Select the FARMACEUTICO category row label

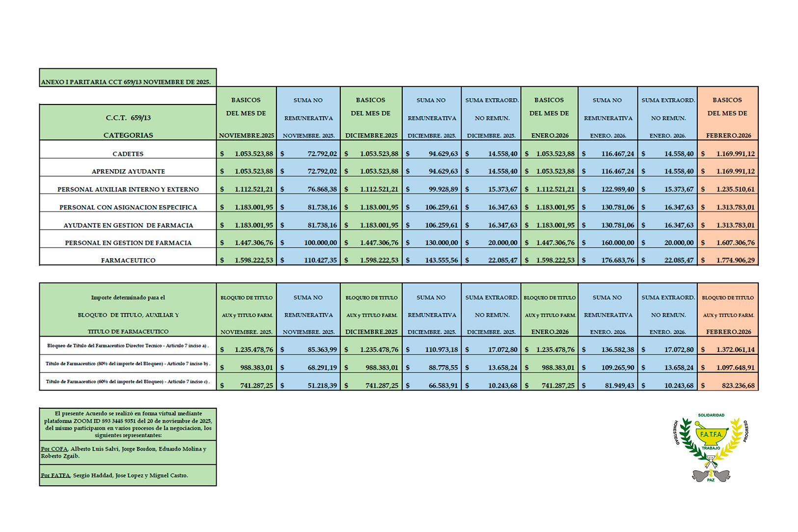128,260
